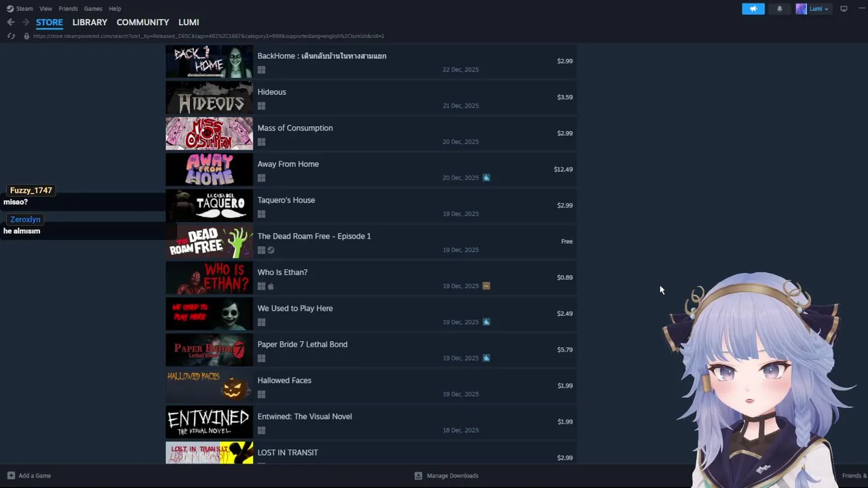
Task: Click Mass of Consumption capsule image
Action: (209, 134)
